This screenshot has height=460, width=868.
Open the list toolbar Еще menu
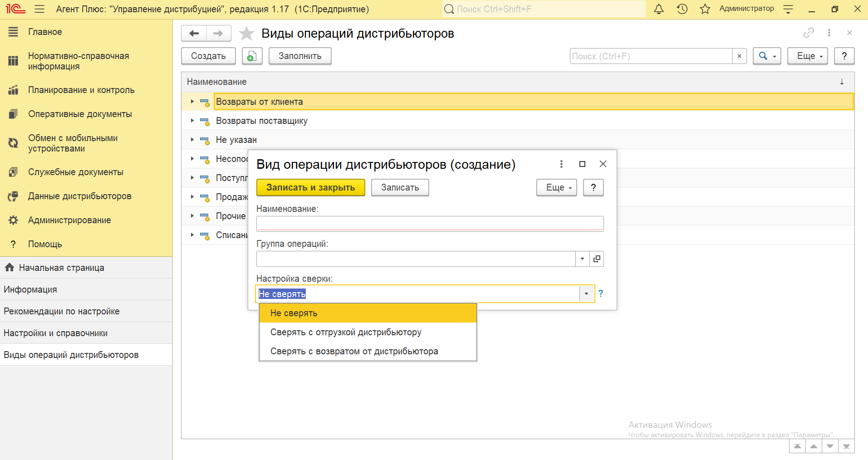click(x=808, y=56)
